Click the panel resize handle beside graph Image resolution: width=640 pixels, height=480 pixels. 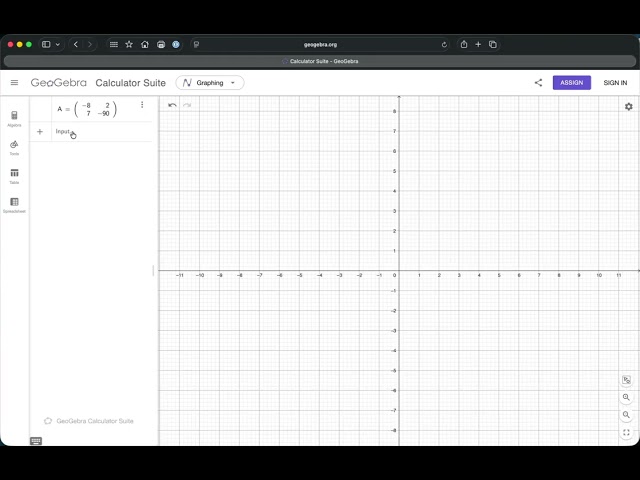point(153,270)
